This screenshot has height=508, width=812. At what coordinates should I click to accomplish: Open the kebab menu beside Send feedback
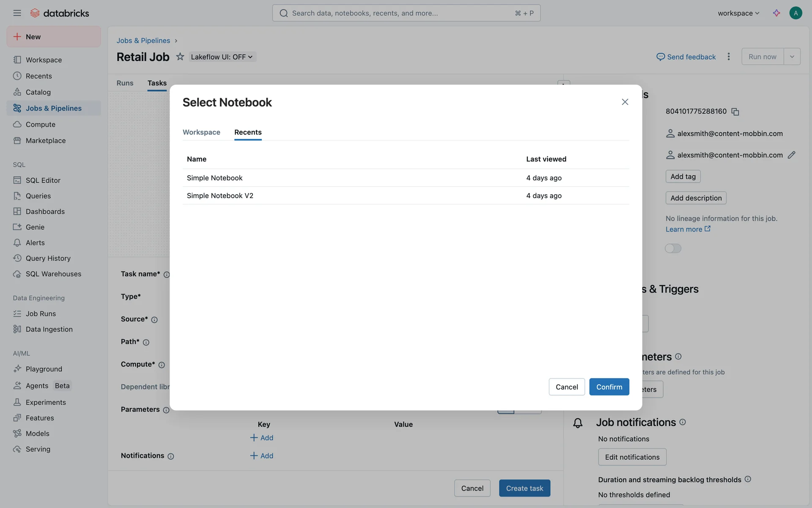(728, 57)
